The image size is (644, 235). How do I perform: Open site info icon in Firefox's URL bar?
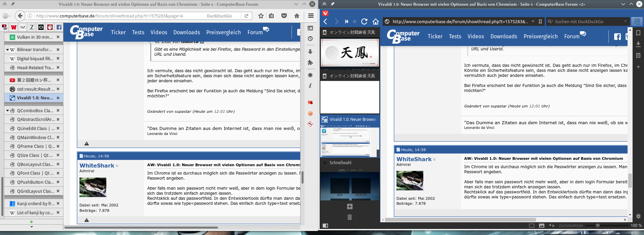coord(30,16)
